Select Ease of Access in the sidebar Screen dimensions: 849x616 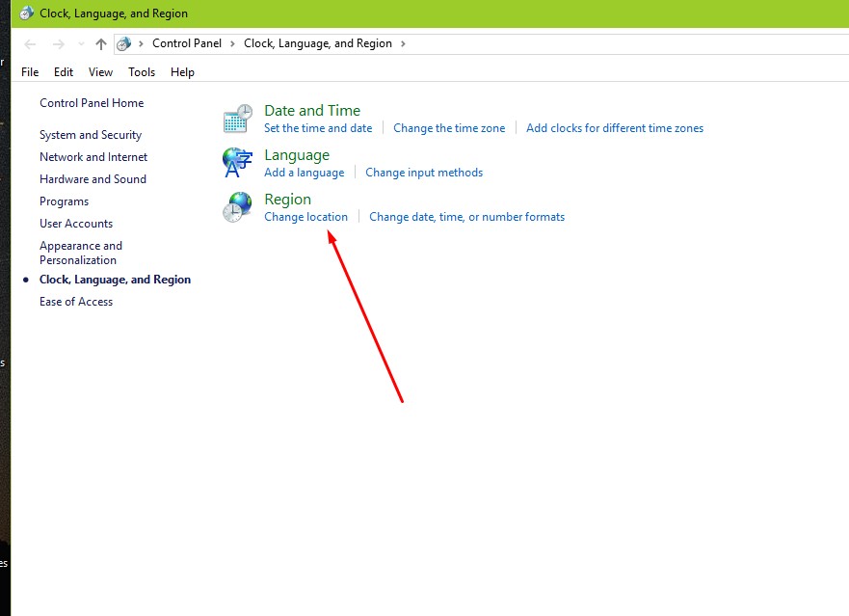pos(76,301)
